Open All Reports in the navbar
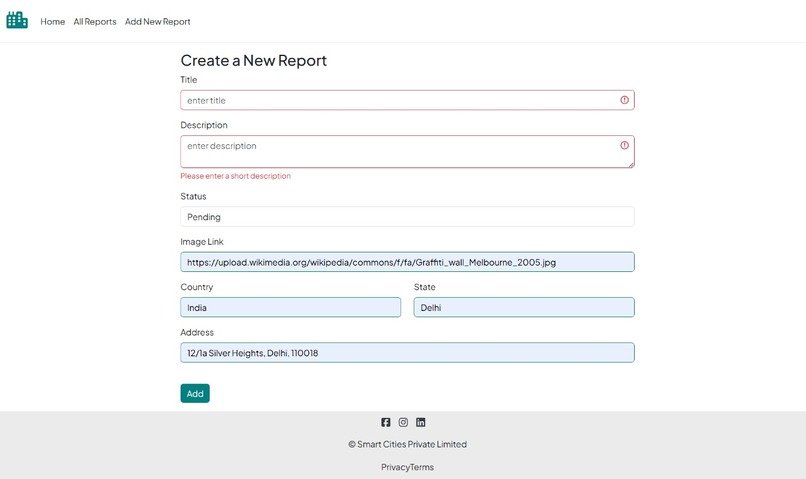The image size is (806, 479). [95, 22]
